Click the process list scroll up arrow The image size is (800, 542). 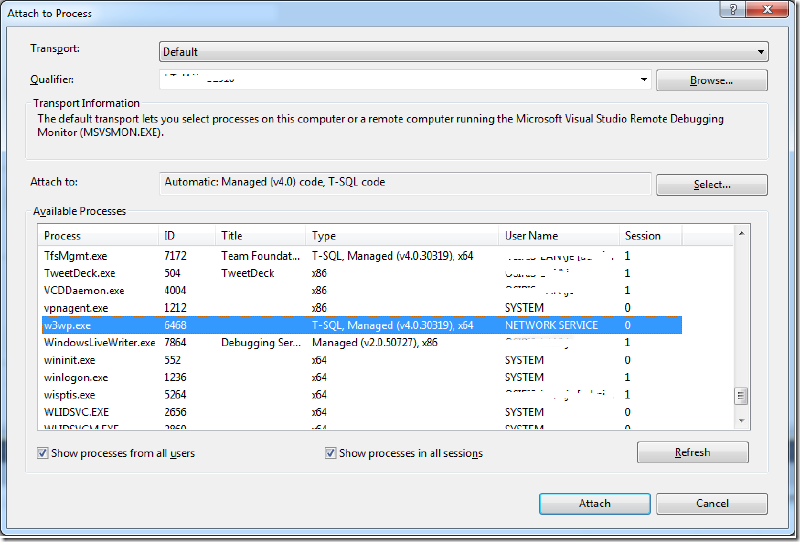click(741, 234)
